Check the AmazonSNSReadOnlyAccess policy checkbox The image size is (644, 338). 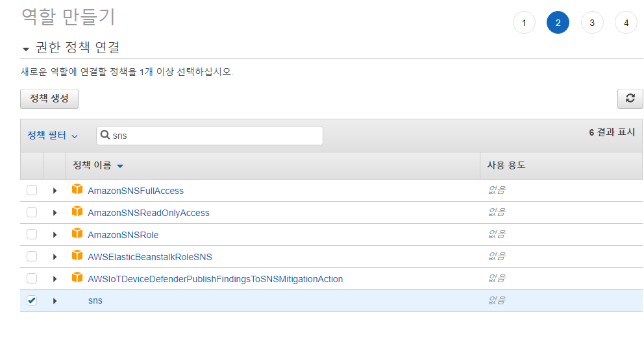(x=32, y=213)
